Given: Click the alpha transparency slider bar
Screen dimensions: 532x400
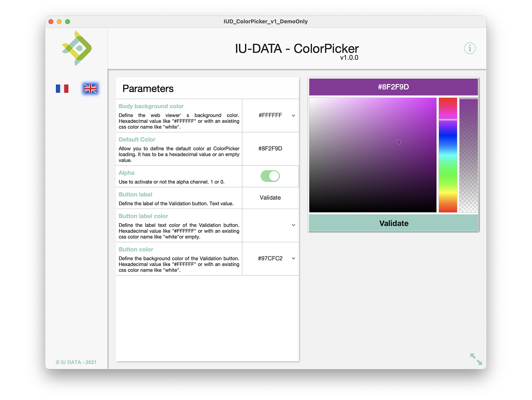Looking at the screenshot, I should click(x=468, y=155).
